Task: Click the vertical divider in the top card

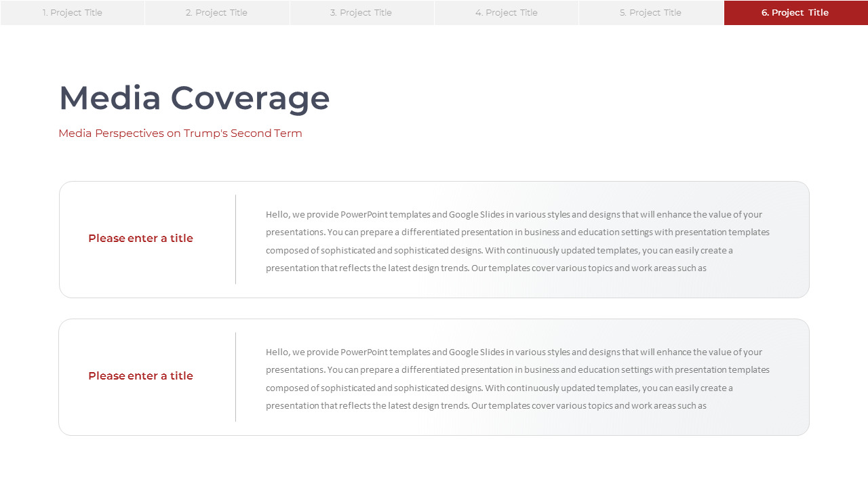Action: [236, 239]
